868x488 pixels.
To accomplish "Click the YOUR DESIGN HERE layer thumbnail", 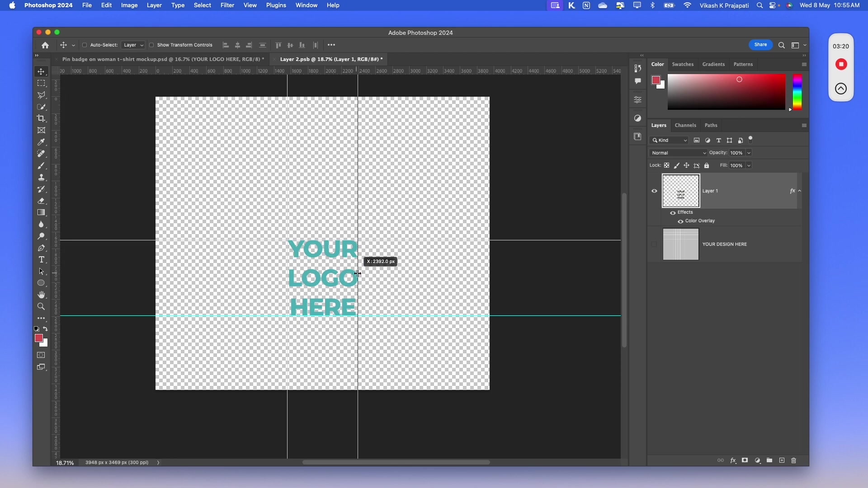I will click(x=680, y=244).
